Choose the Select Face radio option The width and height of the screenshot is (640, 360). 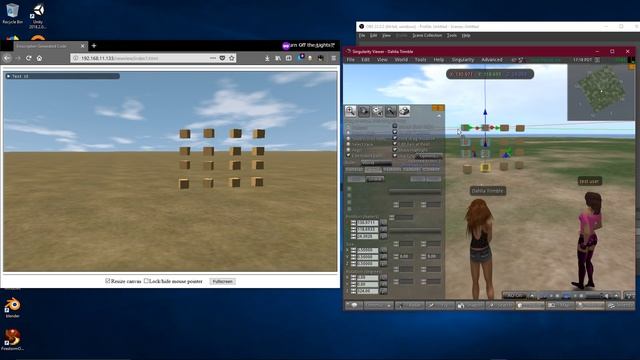coord(348,144)
